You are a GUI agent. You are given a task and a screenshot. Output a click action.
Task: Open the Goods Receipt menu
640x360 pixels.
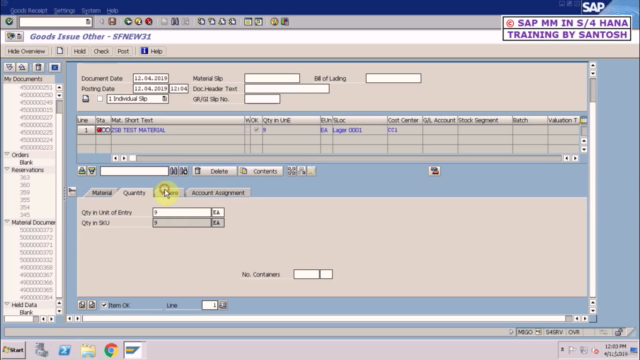coord(29,11)
